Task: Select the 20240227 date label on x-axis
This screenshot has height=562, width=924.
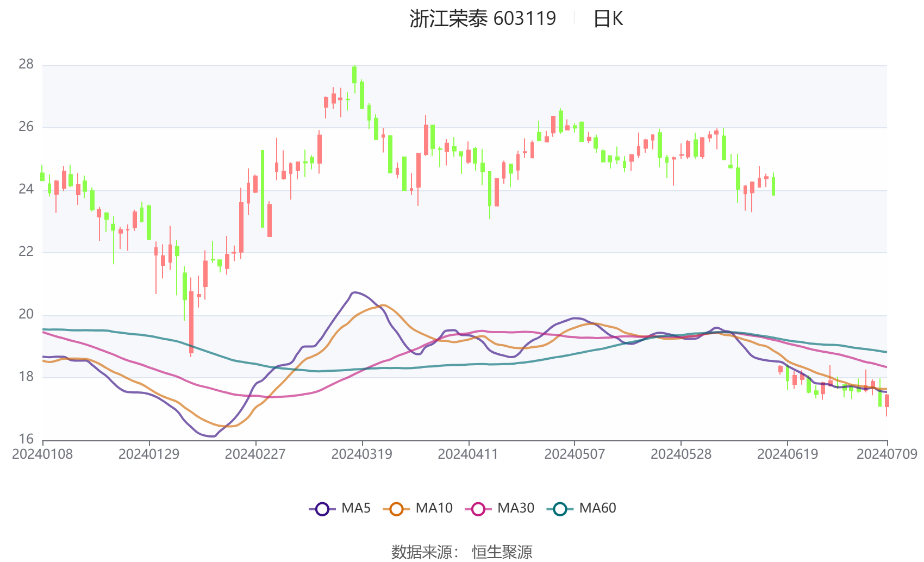Action: pos(255,454)
